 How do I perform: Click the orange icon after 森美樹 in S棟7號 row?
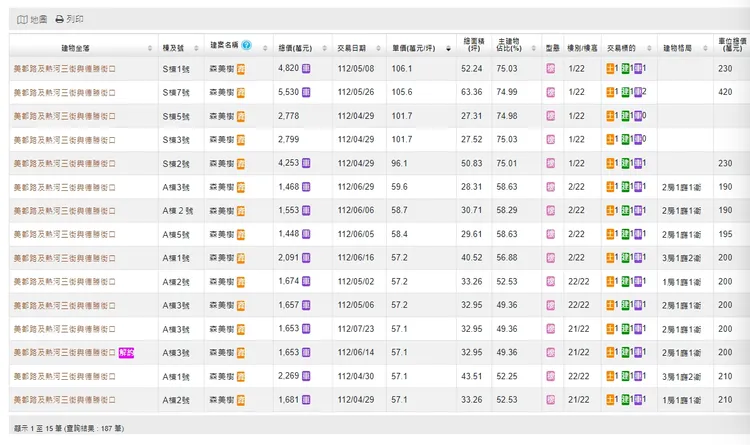[241, 92]
